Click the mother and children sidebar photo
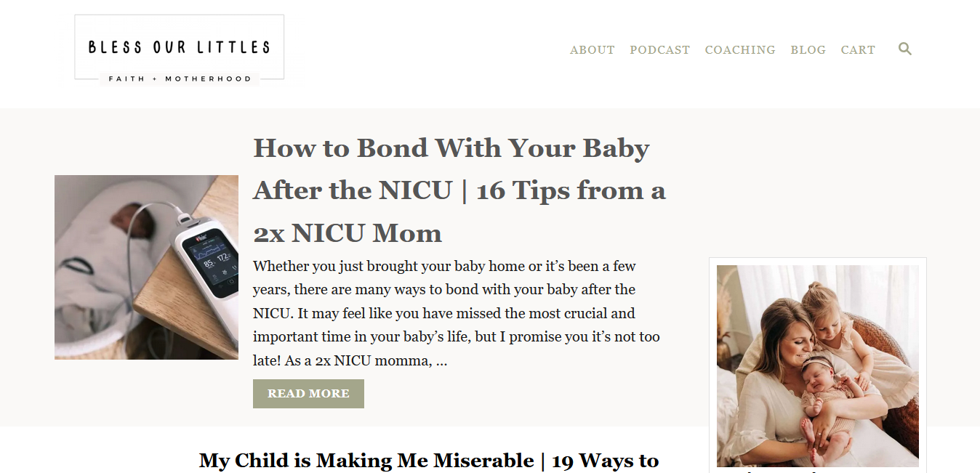This screenshot has height=473, width=980. pyautogui.click(x=817, y=365)
